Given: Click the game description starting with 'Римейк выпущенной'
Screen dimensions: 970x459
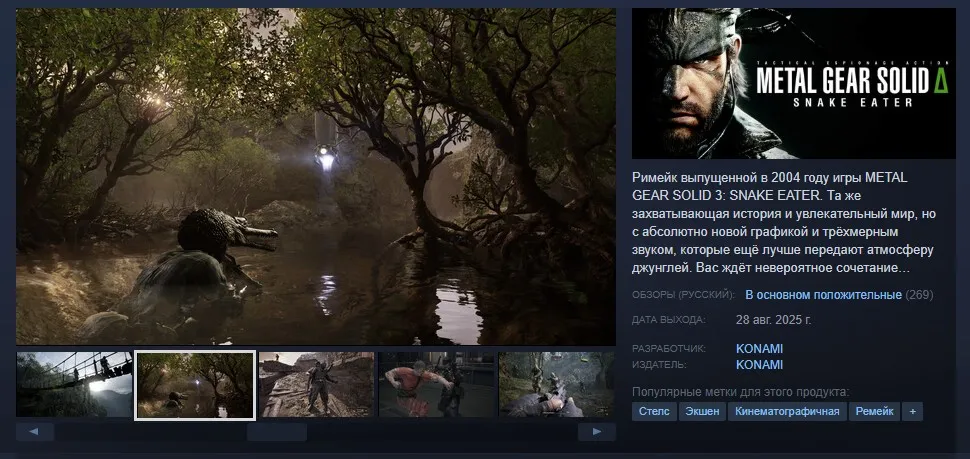Looking at the screenshot, I should coord(783,223).
